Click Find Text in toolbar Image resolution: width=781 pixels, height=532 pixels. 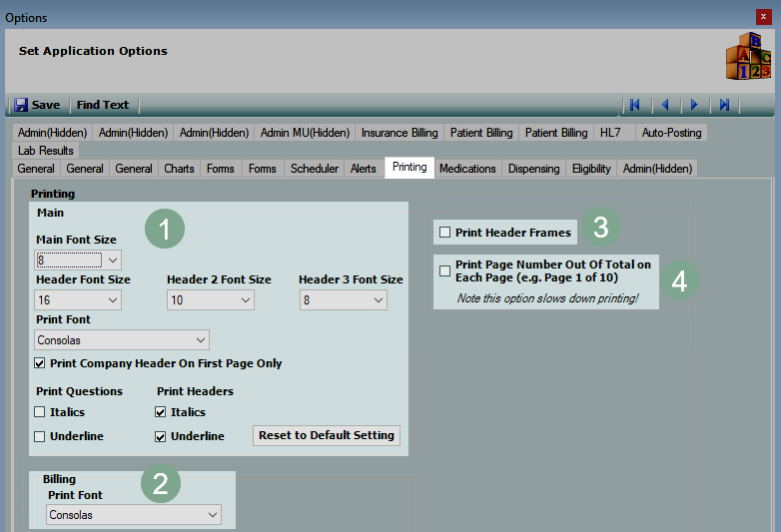[103, 105]
